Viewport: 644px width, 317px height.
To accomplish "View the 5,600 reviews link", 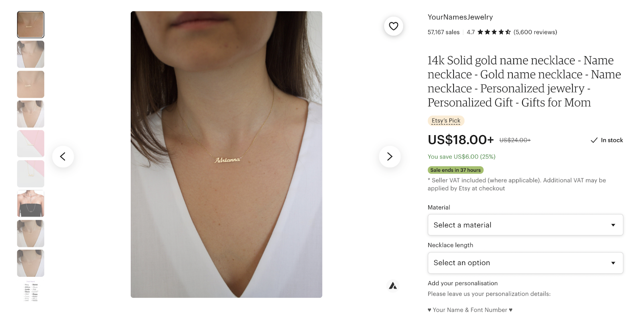I will (535, 32).
